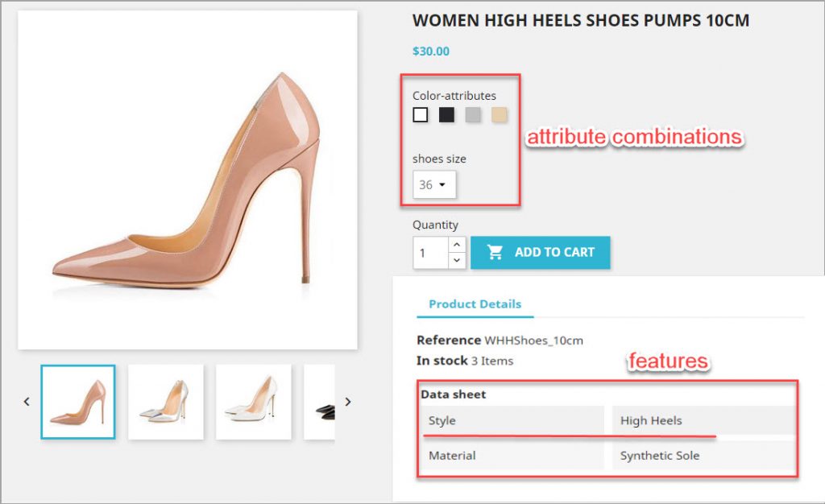The image size is (825, 504).
Task: Select the second white heels thumbnail
Action: click(x=166, y=401)
